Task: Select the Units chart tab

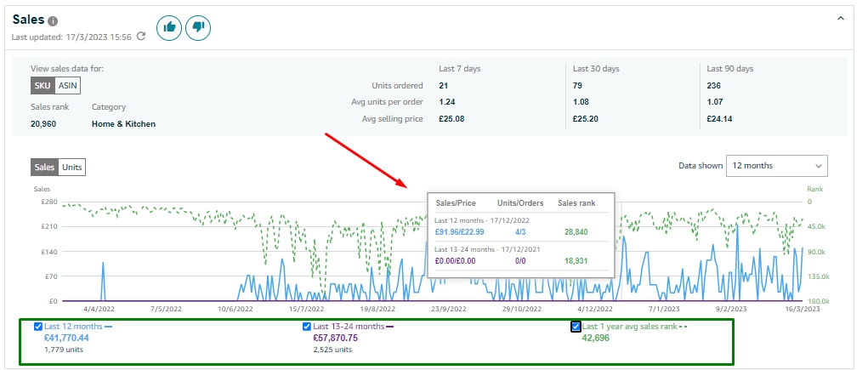Action: (x=72, y=168)
